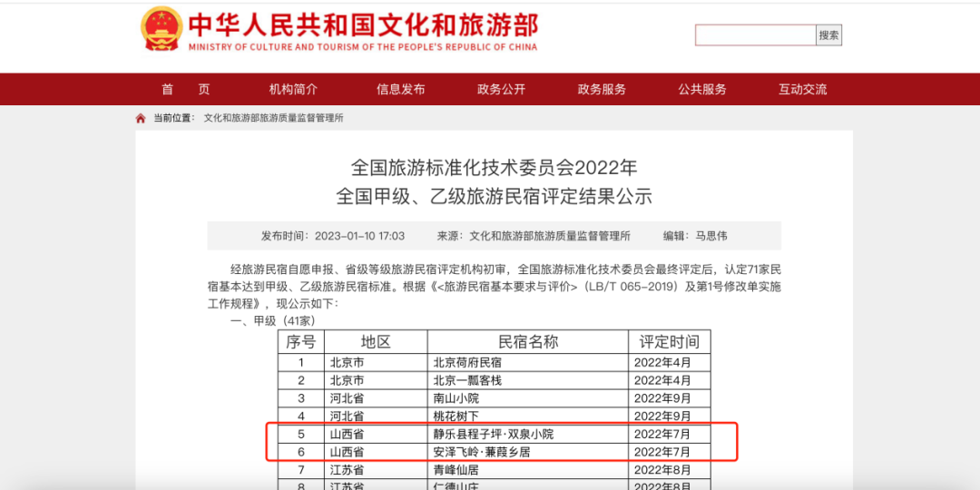Open the 政务公开 navigation item
The image size is (980, 490).
click(x=501, y=89)
